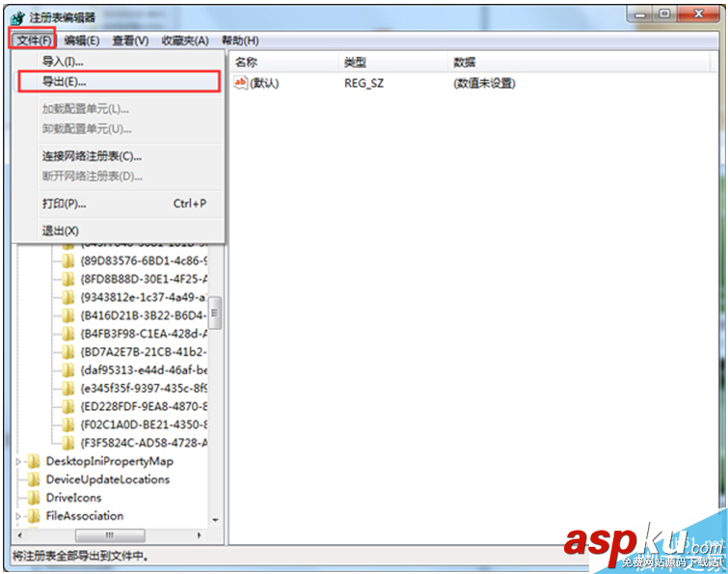Click the ab string value icon

coord(240,83)
